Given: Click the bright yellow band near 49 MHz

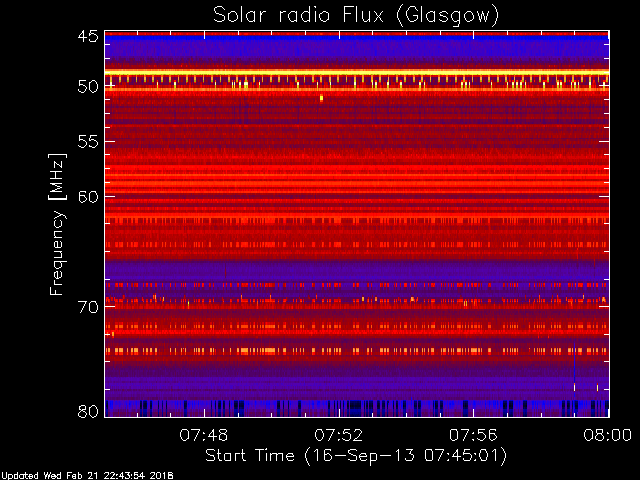Looking at the screenshot, I should [357, 73].
